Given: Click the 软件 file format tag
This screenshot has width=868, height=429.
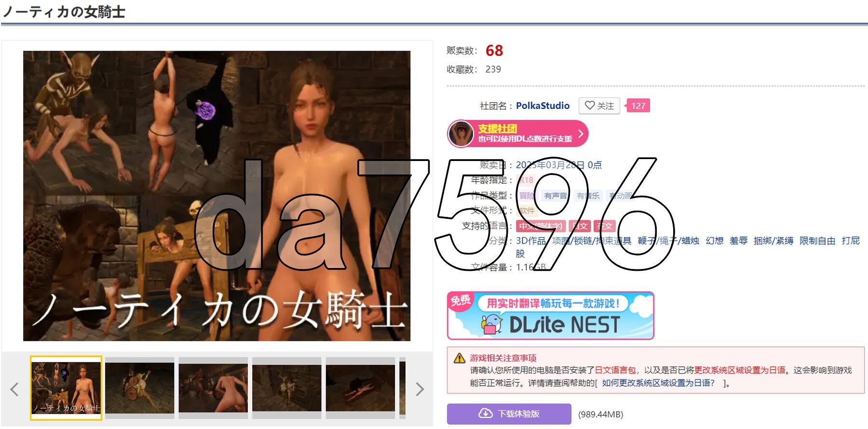Looking at the screenshot, I should point(527,211).
